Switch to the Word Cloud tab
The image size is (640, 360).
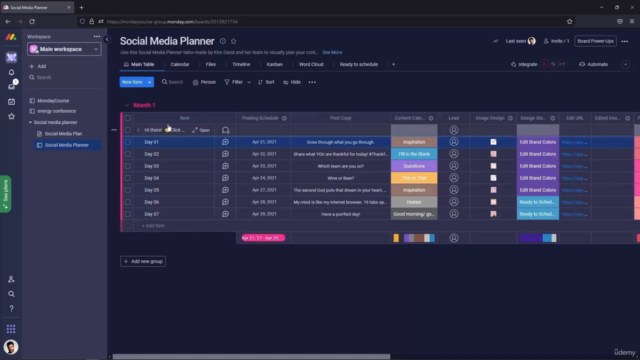click(311, 64)
